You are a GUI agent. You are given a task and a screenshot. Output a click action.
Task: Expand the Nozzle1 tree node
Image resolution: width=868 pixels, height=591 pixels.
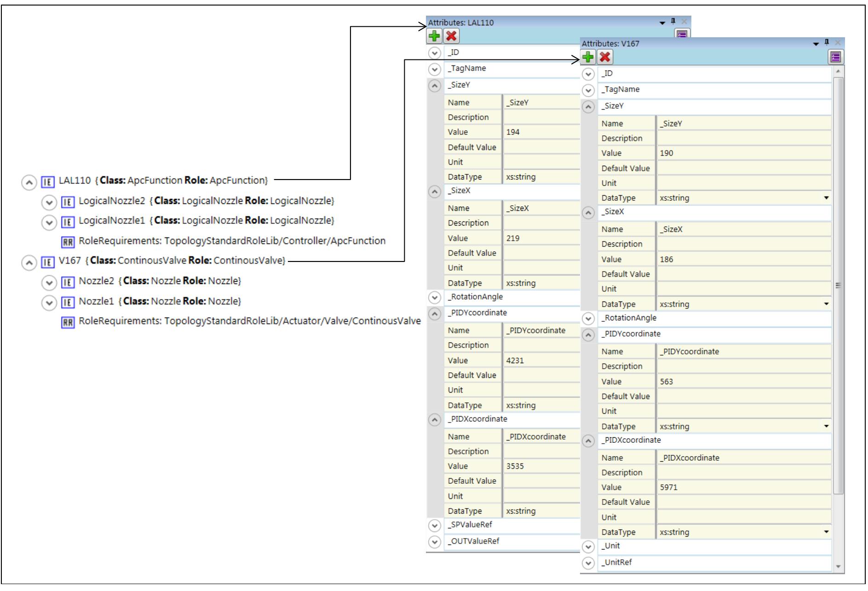(x=49, y=302)
